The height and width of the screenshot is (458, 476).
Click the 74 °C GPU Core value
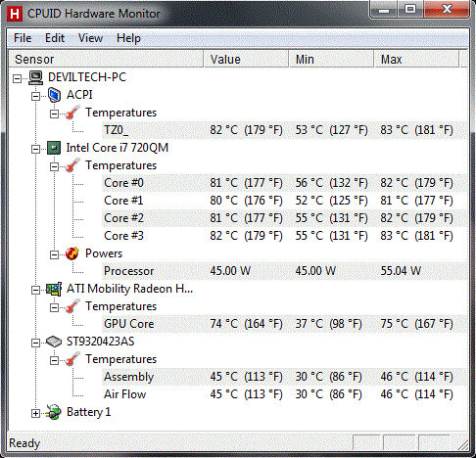coord(247,324)
